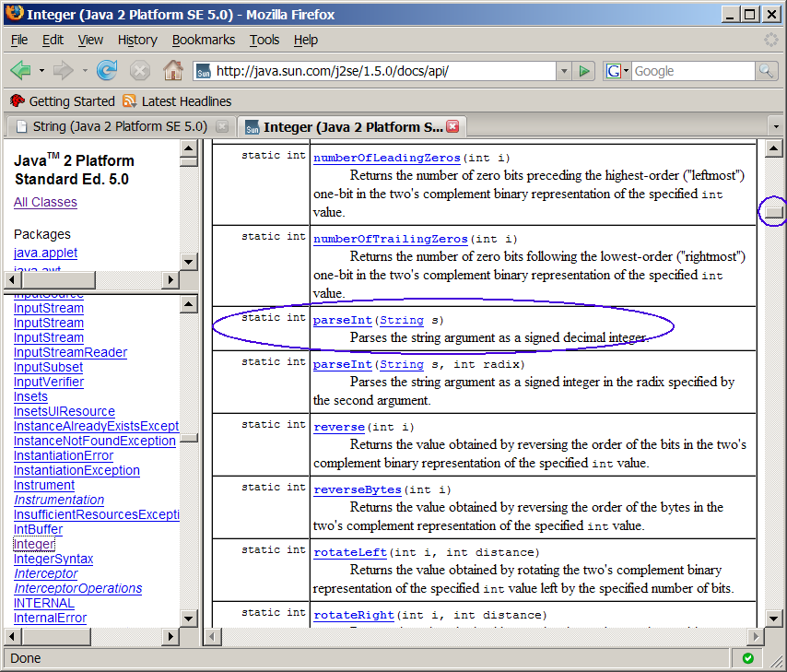Select the Integer (Java 2 Platform S... tab
787x672 pixels.
pos(352,126)
